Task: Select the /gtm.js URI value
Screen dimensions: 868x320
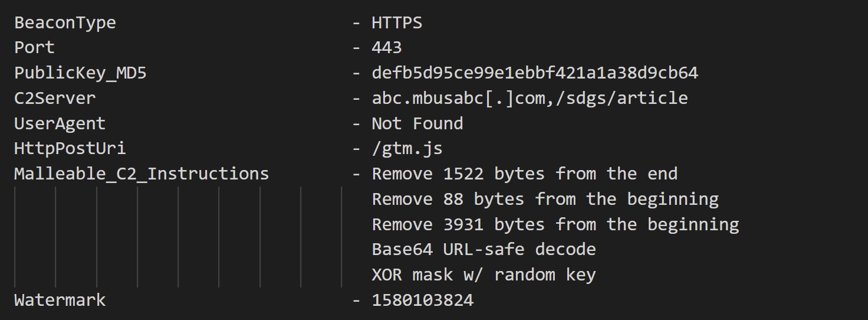Action: point(407,149)
